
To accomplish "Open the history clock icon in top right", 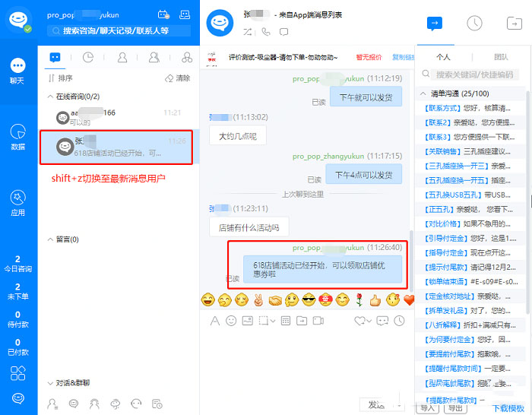I will point(474,24).
